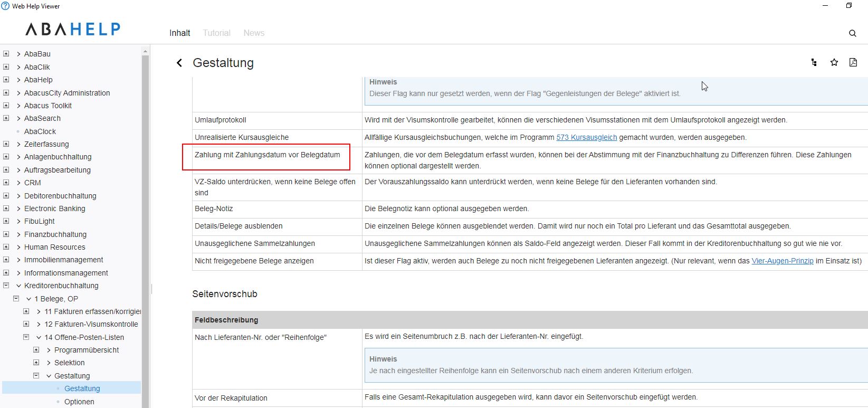Viewport: 868px width, 408px height.
Task: Click Nicht freigegebene Belege anzeigen cell
Action: tap(277, 261)
